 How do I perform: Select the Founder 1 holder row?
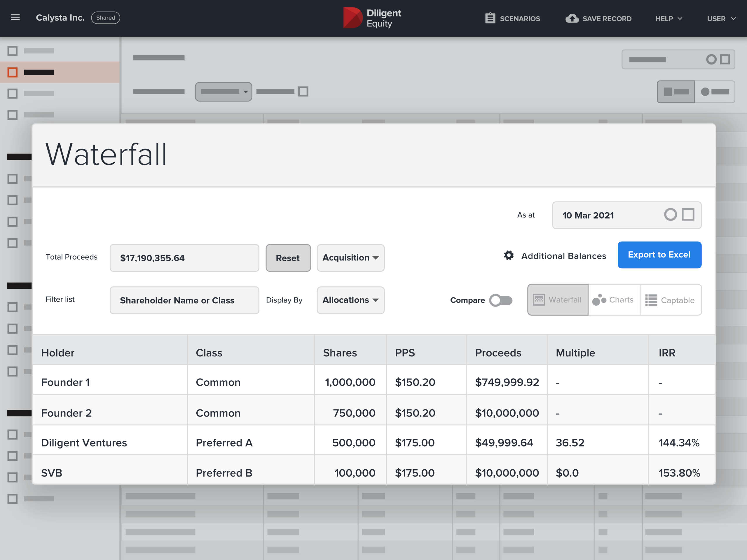click(x=374, y=380)
